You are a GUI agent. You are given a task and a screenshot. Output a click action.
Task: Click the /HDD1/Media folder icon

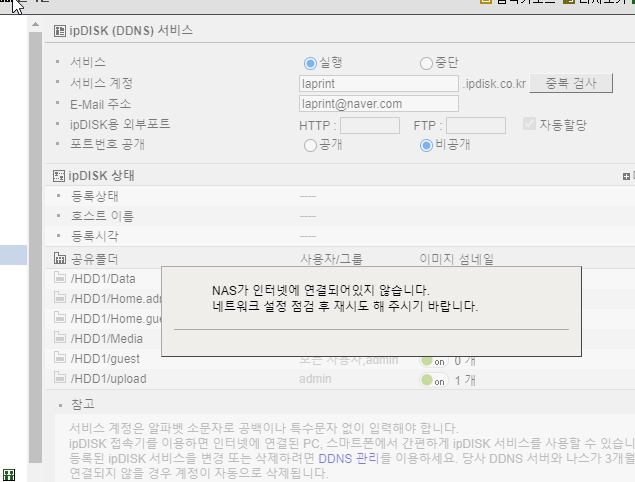click(60, 337)
